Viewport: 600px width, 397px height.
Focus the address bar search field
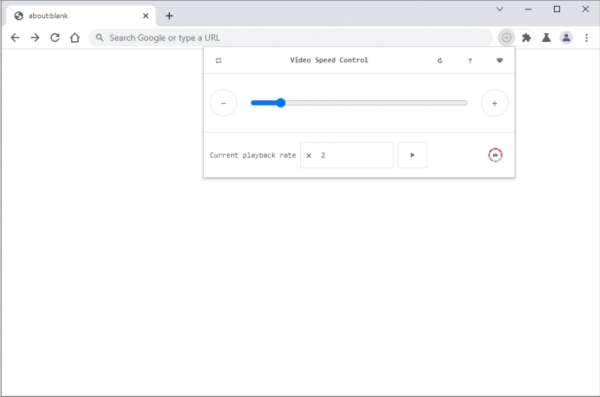[291, 38]
